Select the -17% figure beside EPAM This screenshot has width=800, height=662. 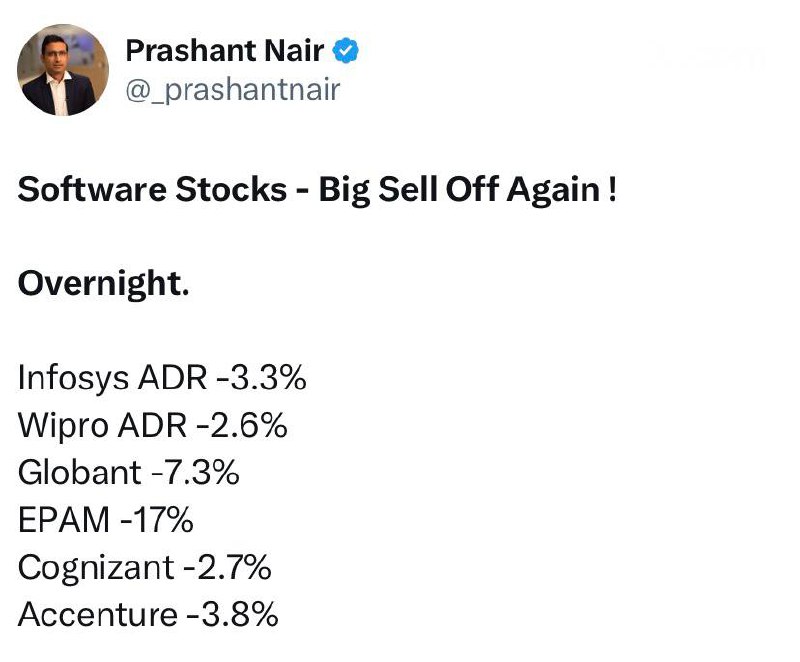pos(153,520)
